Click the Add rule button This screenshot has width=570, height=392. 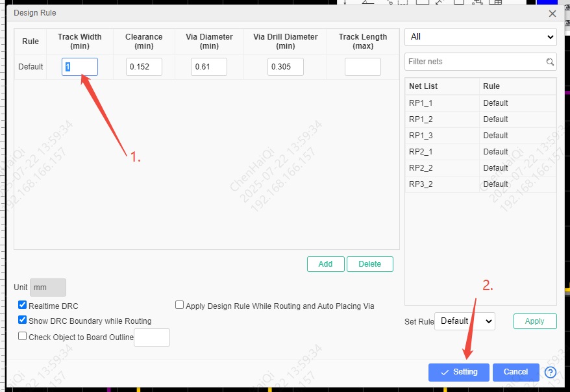tap(325, 264)
